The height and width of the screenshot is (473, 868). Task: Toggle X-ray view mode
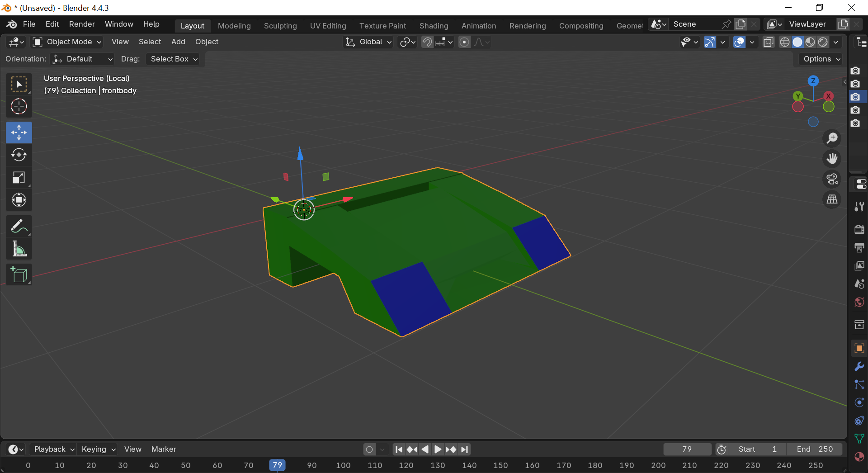tap(768, 42)
